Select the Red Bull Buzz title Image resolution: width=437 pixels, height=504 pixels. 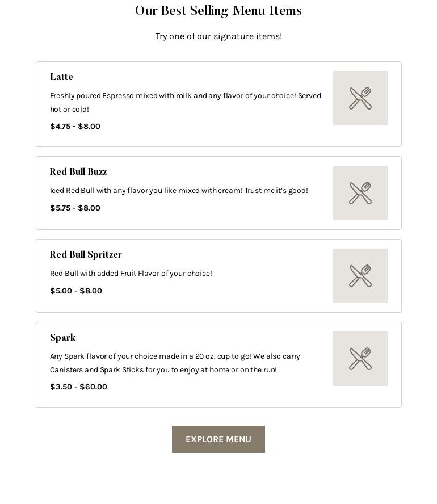click(x=78, y=172)
